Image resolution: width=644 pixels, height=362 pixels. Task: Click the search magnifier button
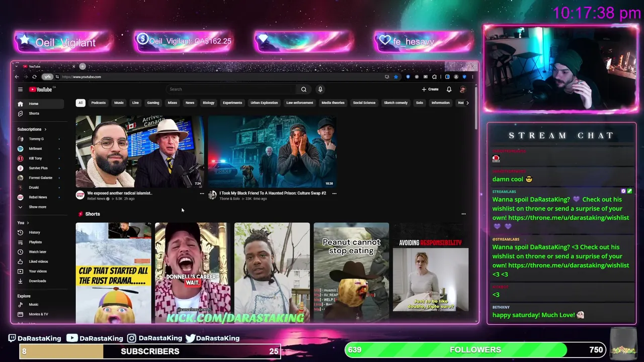point(304,89)
